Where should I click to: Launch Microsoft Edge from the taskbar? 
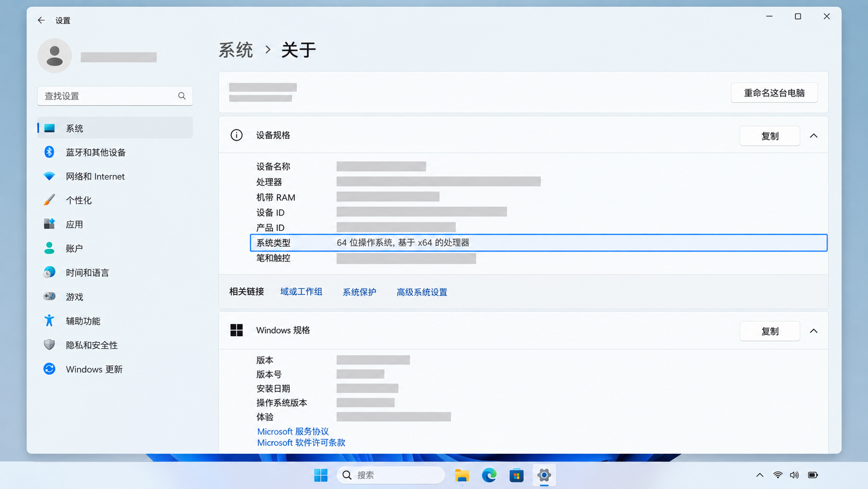pyautogui.click(x=489, y=475)
